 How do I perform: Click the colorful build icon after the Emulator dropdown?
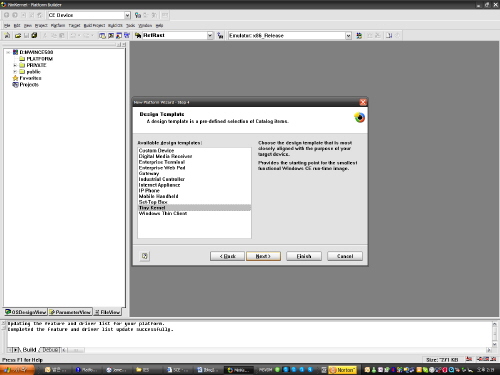pos(359,35)
